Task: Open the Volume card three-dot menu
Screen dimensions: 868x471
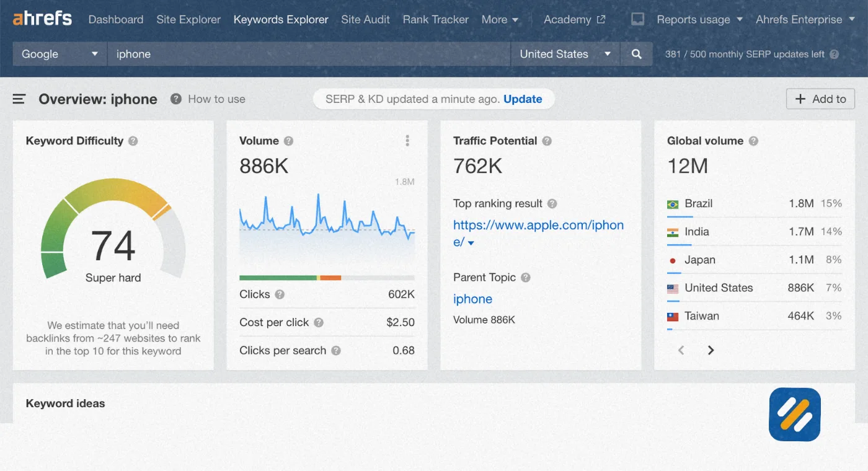Action: (x=407, y=141)
